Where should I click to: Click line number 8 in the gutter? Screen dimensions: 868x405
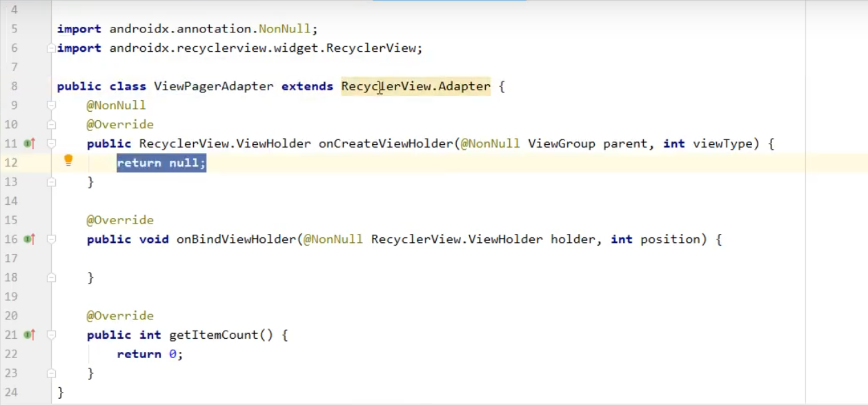pyautogui.click(x=14, y=86)
